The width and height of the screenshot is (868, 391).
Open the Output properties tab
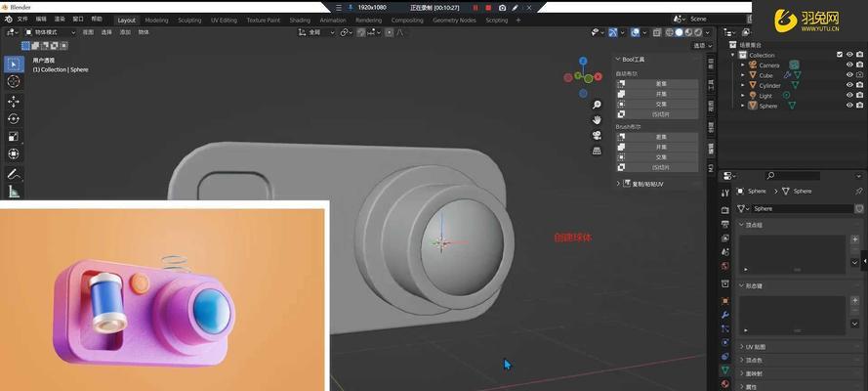pyautogui.click(x=725, y=224)
